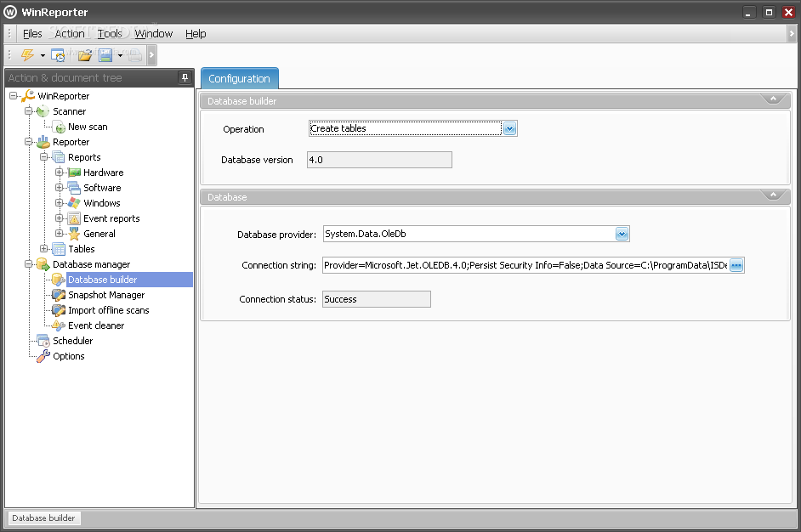Click the save disk toolbar icon
The image size is (801, 532).
click(x=105, y=54)
